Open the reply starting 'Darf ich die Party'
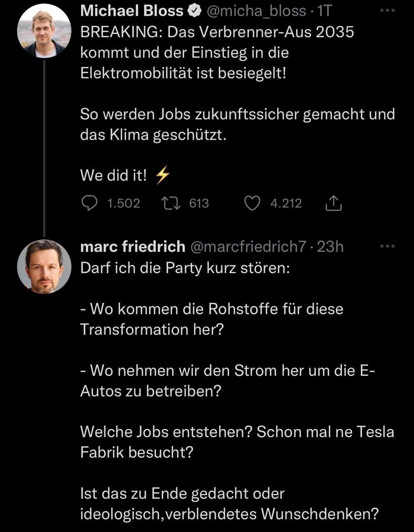This screenshot has height=532, width=414. click(185, 267)
